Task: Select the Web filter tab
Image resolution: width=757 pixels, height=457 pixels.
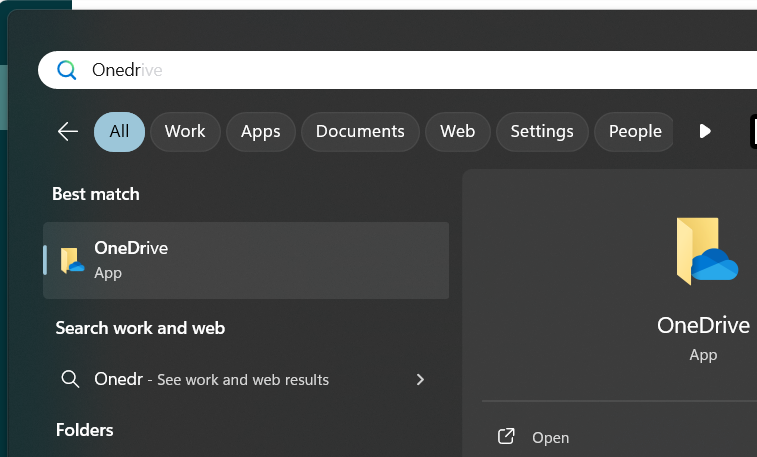Action: click(x=458, y=132)
